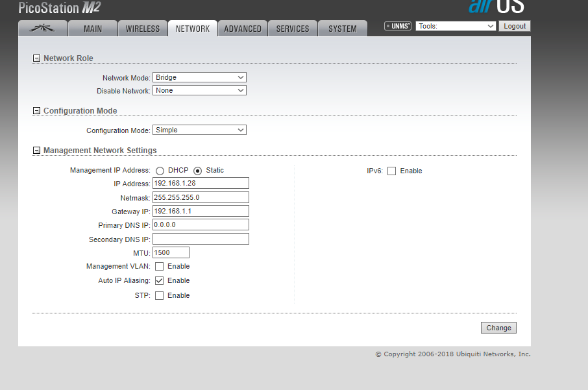Click the IP Address field
This screenshot has width=588, height=390.
(x=201, y=183)
